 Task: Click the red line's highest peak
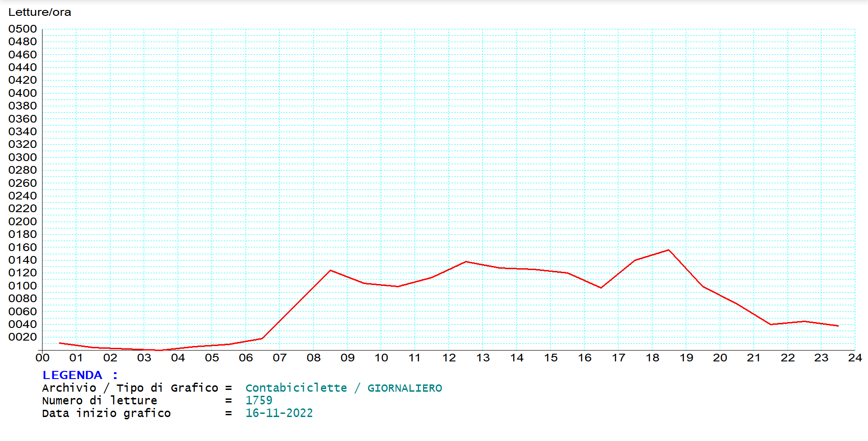coord(669,250)
